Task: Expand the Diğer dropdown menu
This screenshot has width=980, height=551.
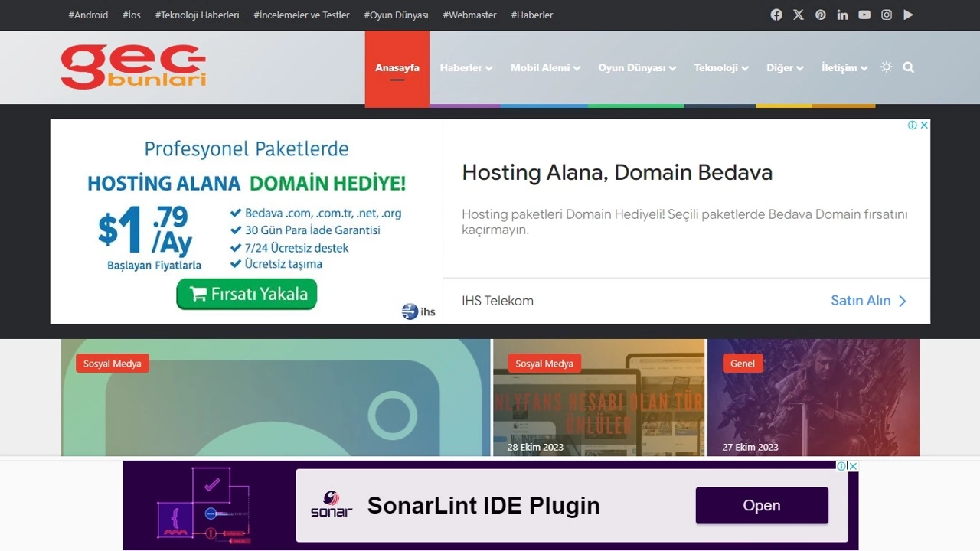Action: (x=785, y=67)
